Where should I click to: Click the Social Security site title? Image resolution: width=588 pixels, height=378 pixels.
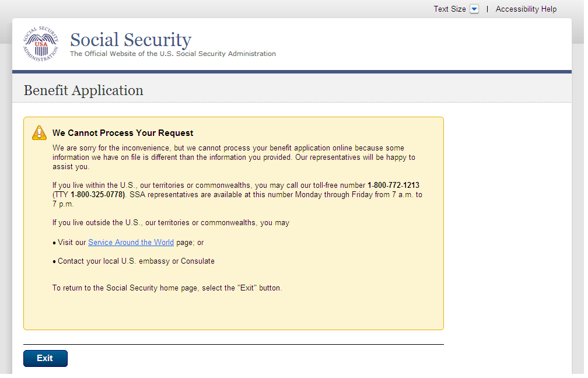[131, 40]
